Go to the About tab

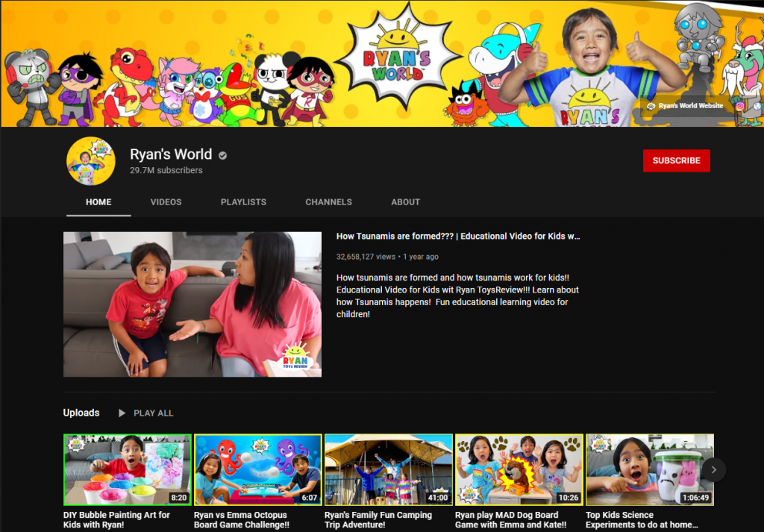[405, 202]
